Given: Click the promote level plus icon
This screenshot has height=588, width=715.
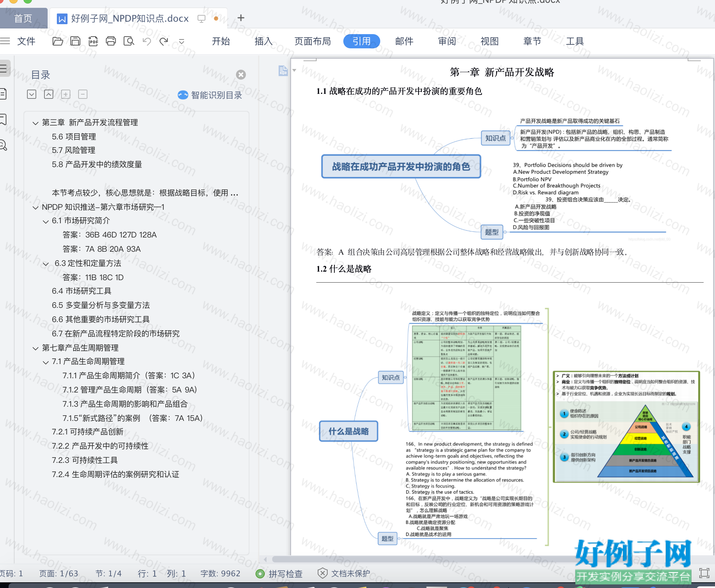Looking at the screenshot, I should (66, 94).
